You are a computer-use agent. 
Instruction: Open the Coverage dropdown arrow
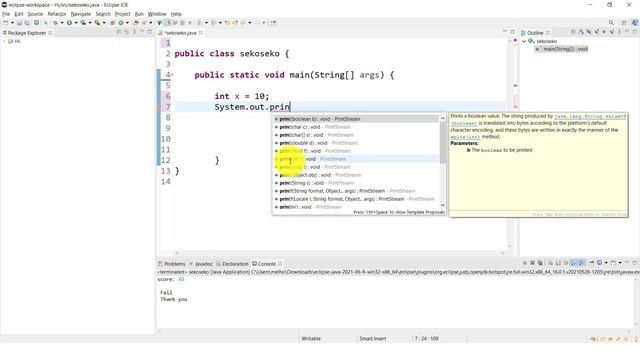click(90, 23)
